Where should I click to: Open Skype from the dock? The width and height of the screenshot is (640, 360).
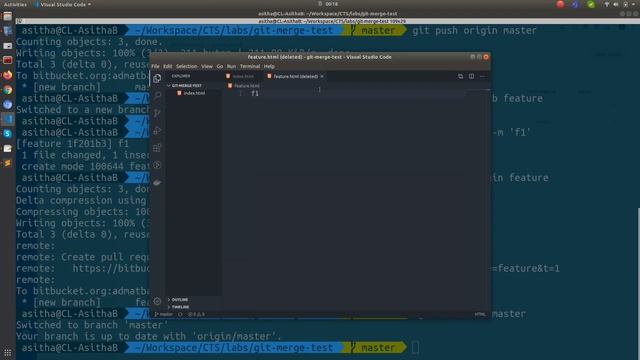[7, 133]
